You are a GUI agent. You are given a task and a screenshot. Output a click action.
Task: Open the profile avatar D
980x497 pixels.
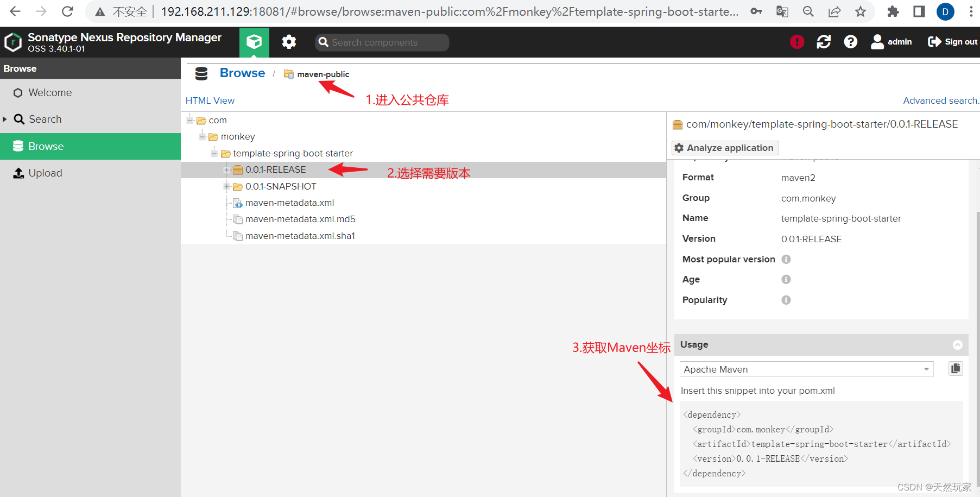pos(945,11)
